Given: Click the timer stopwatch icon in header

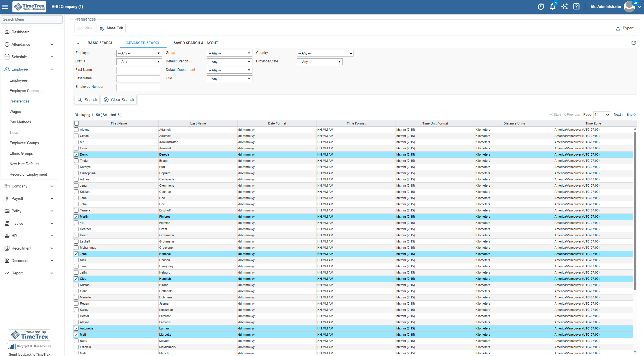Looking at the screenshot, I should pyautogui.click(x=541, y=6).
